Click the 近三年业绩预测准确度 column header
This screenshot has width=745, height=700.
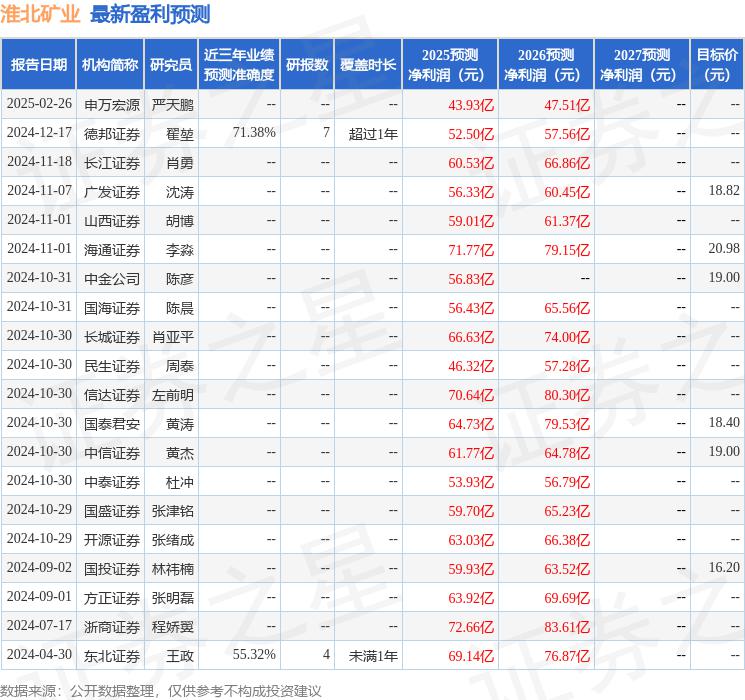[239, 64]
